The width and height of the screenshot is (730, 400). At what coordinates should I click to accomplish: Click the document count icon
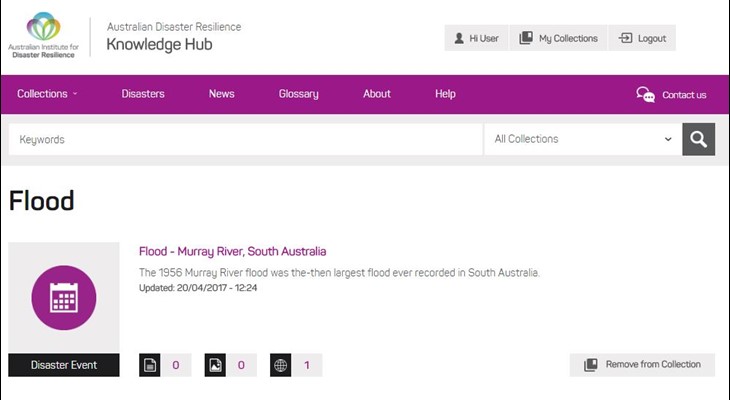[149, 365]
